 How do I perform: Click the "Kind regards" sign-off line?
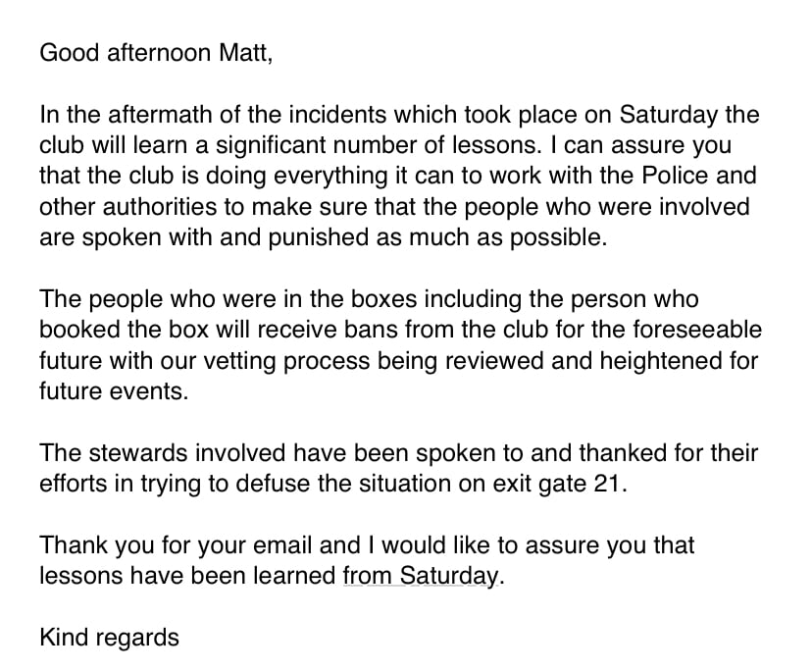(109, 638)
